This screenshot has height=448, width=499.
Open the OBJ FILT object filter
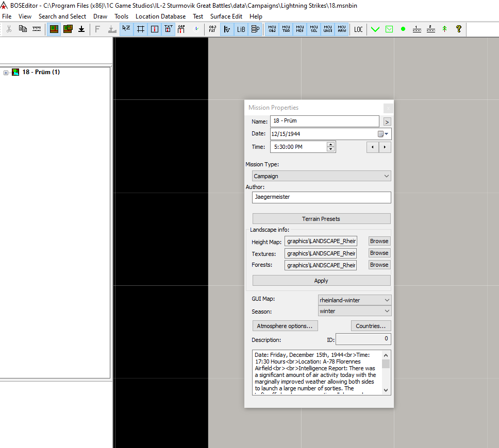pyautogui.click(x=212, y=29)
